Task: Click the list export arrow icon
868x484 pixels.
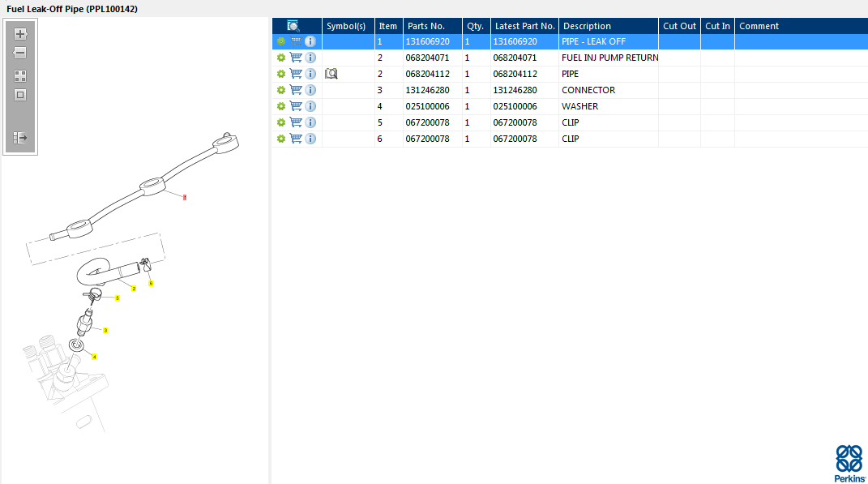Action: 20,138
